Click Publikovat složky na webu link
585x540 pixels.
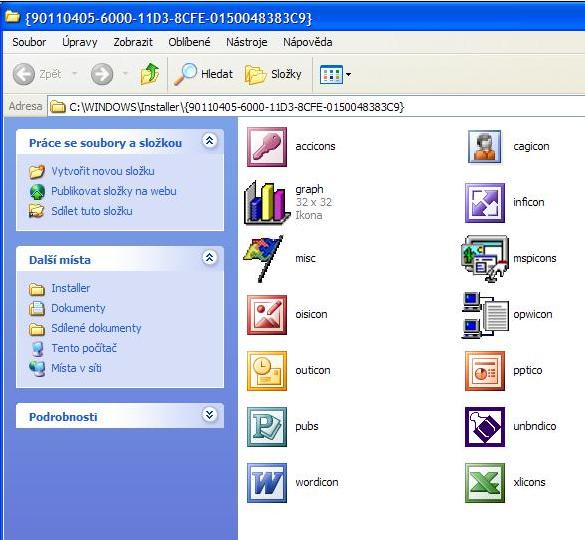[x=114, y=191]
